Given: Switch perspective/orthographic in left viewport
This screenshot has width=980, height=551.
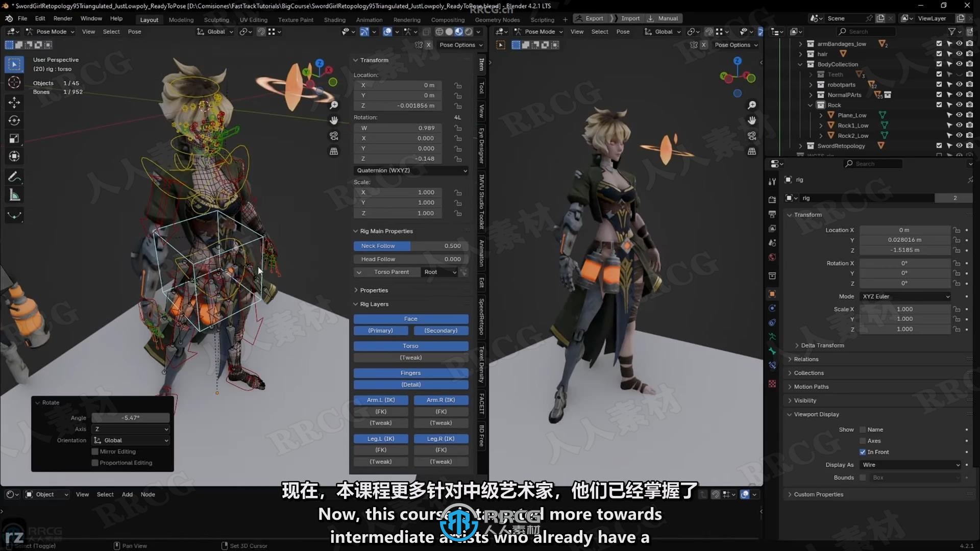Looking at the screenshot, I should click(334, 151).
